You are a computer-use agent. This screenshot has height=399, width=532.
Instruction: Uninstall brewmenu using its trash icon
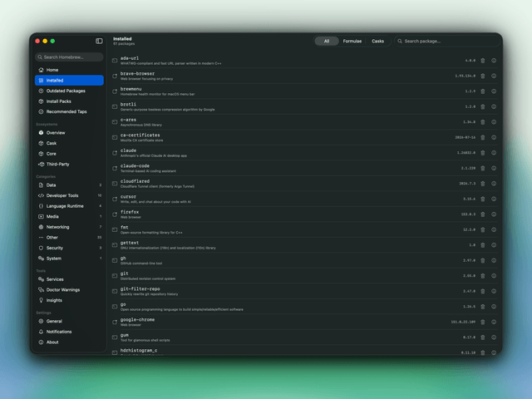[x=482, y=91]
